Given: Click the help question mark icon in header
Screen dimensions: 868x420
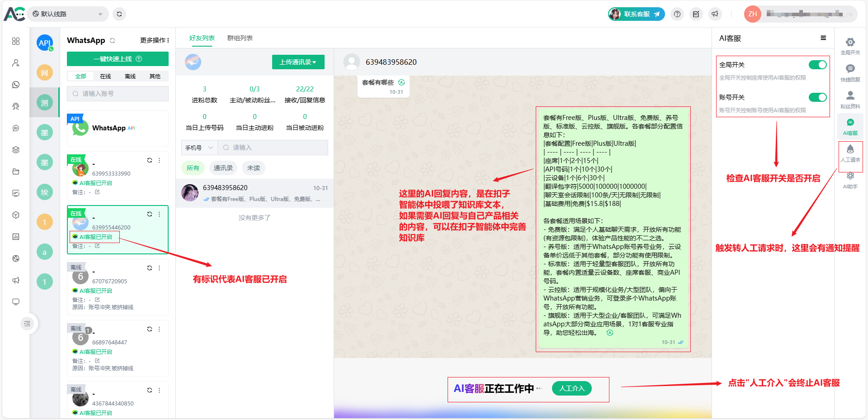Looking at the screenshot, I should 677,14.
